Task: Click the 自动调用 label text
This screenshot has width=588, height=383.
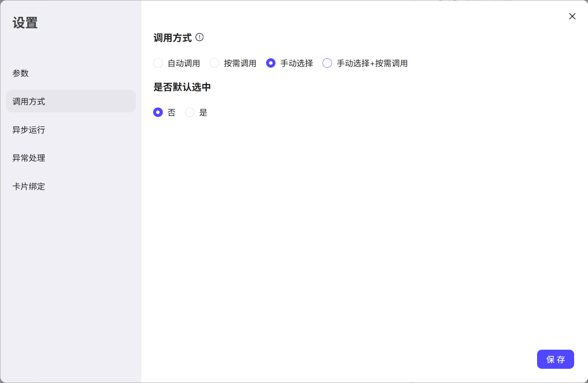Action: click(x=184, y=63)
